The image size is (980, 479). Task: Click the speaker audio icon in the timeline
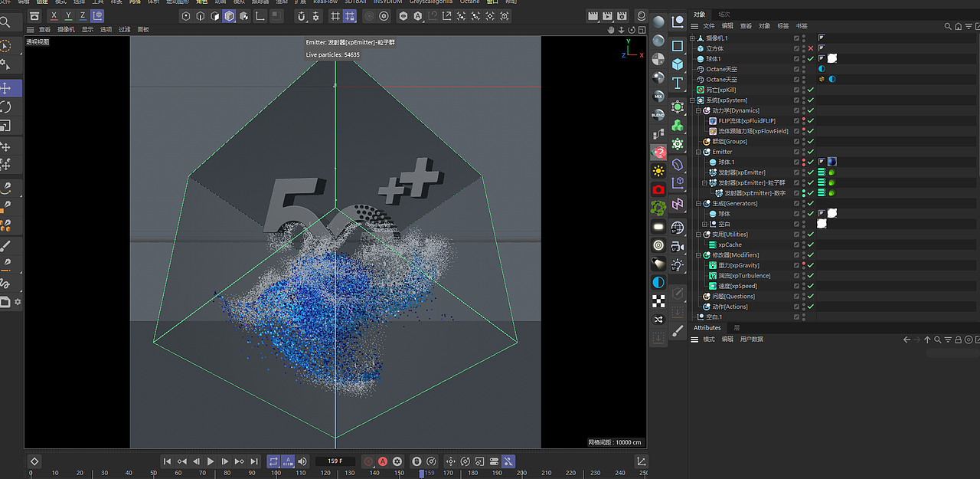click(302, 461)
